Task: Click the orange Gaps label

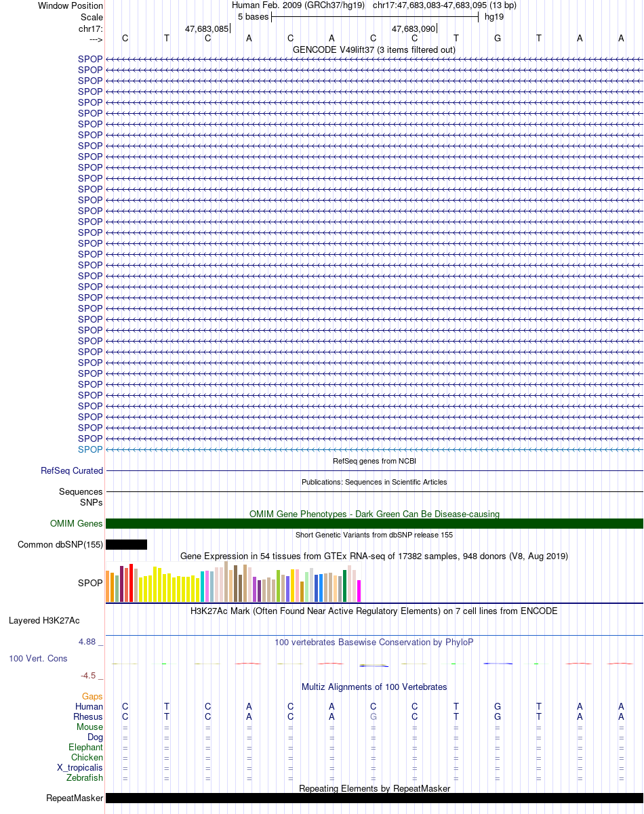Action: 92,696
